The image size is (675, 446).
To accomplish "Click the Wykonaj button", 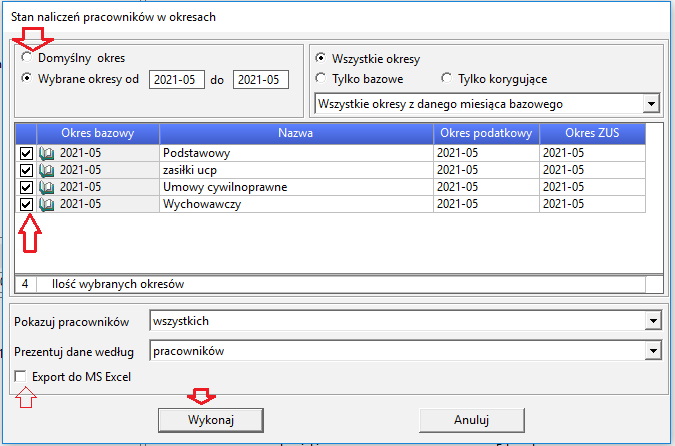I will pyautogui.click(x=211, y=420).
